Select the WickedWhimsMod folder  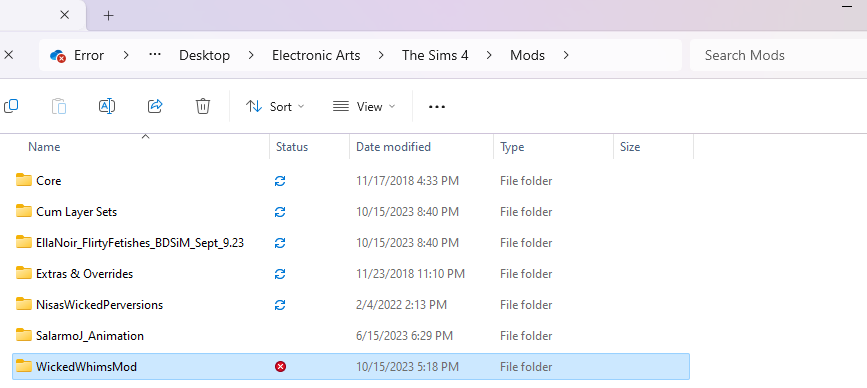point(351,366)
